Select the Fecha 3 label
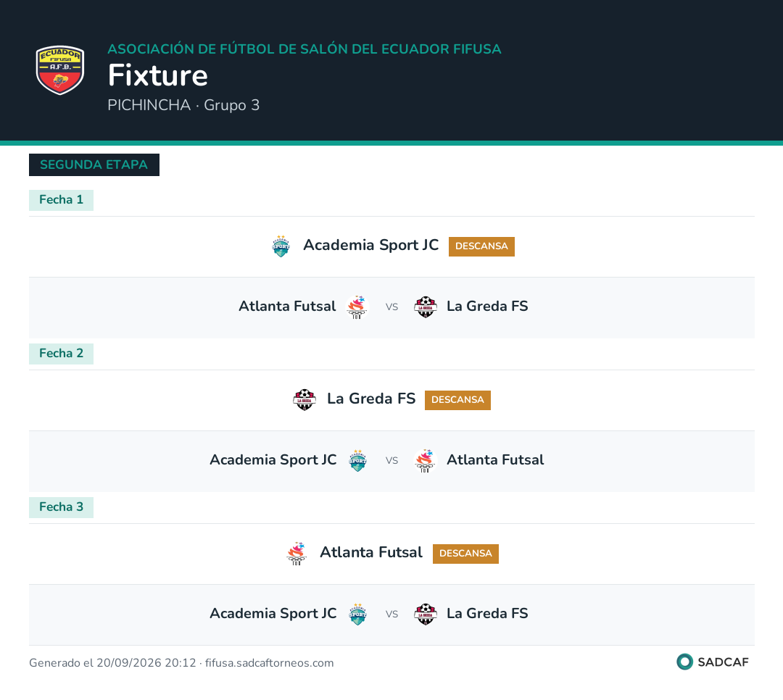This screenshot has width=783, height=700. tap(61, 507)
